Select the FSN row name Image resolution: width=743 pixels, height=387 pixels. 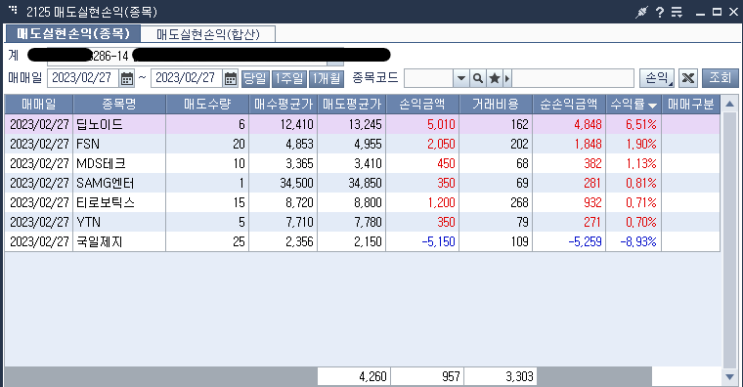(88, 144)
